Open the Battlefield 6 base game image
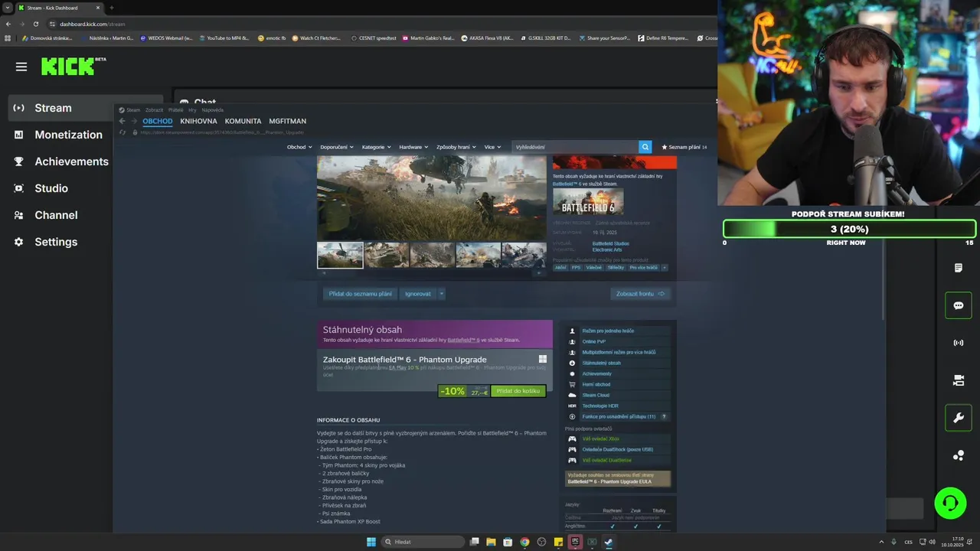The width and height of the screenshot is (980, 551). [x=588, y=202]
